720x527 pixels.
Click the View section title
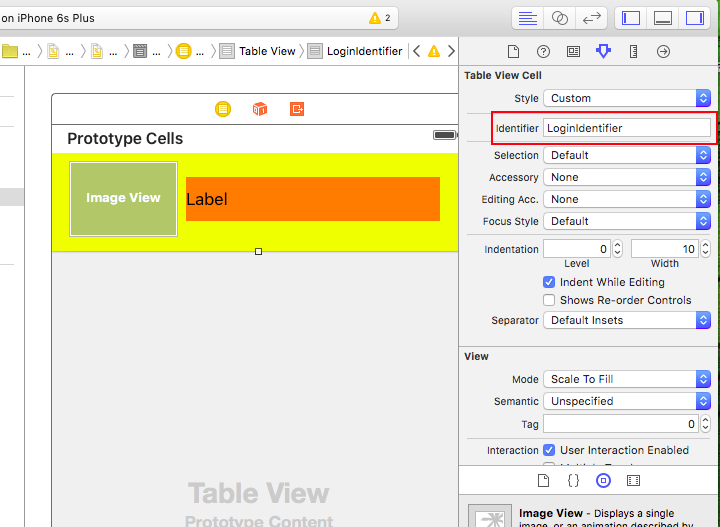coord(476,356)
